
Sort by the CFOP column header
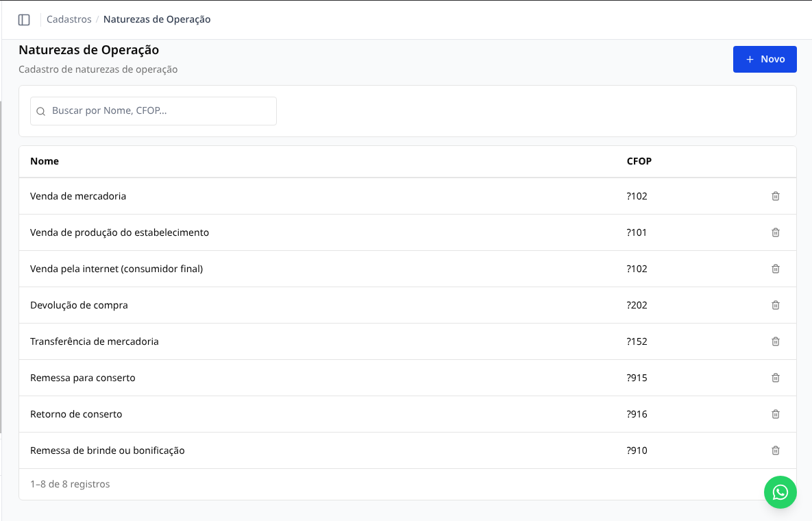639,161
